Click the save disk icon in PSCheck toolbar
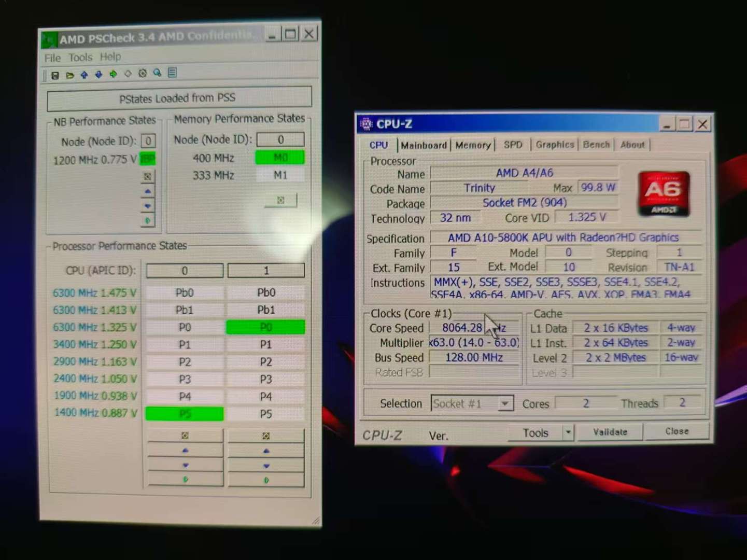Screen dimensions: 747x560 coord(55,75)
